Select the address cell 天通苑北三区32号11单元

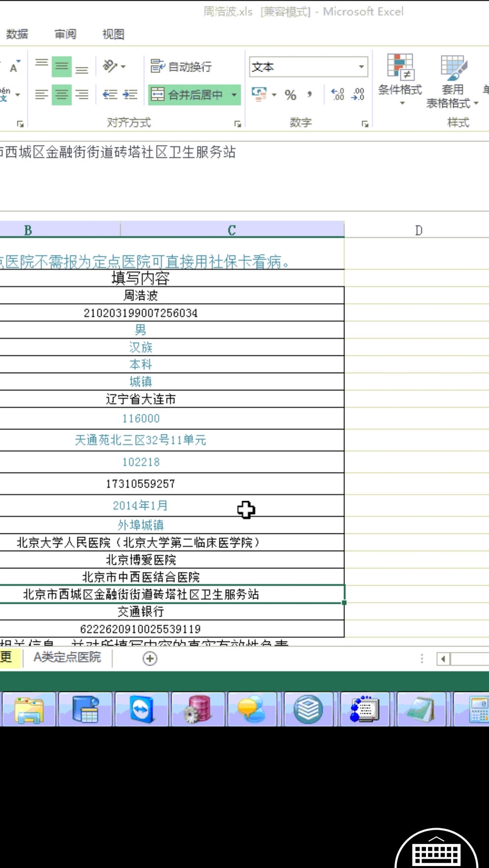172,440
